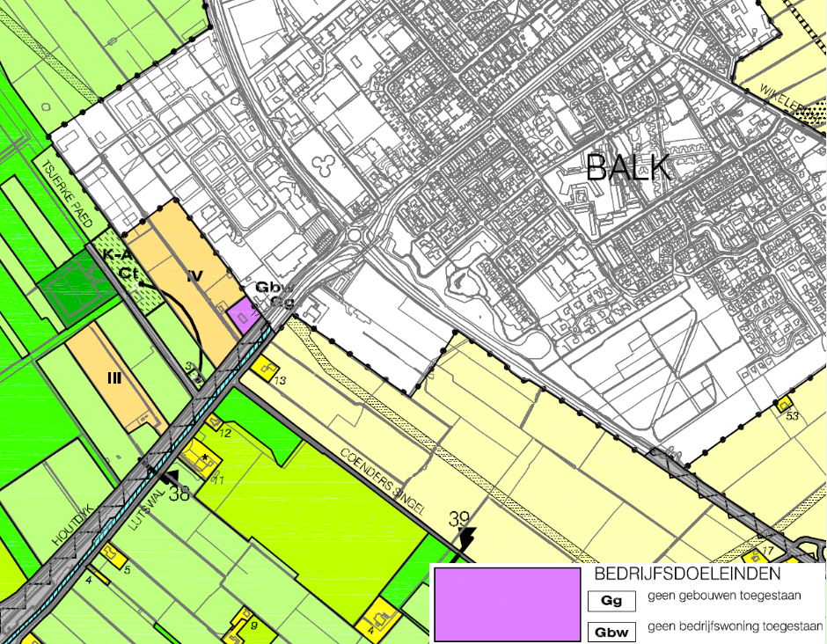
Task: Click the yellow building parcel numbered 17
Action: (755, 556)
